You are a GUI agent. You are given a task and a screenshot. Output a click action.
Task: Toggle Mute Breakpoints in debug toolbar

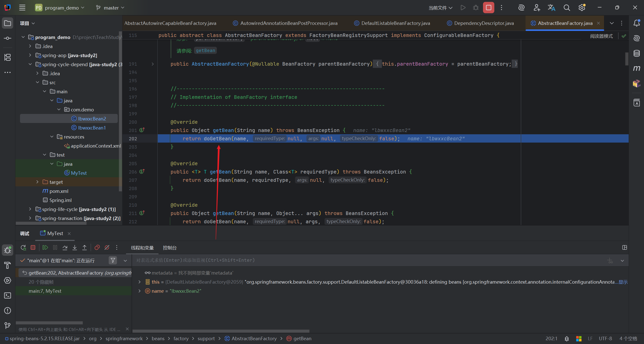click(x=107, y=248)
